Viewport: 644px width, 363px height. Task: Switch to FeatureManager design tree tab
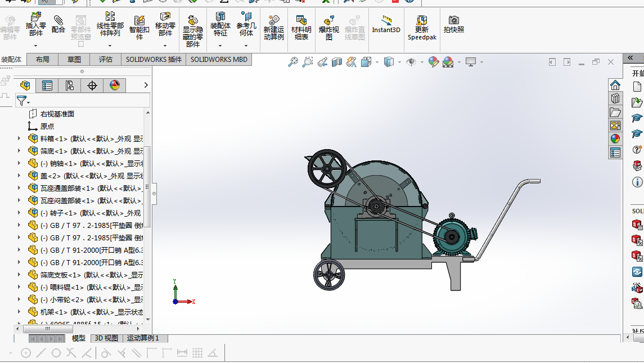click(x=25, y=86)
